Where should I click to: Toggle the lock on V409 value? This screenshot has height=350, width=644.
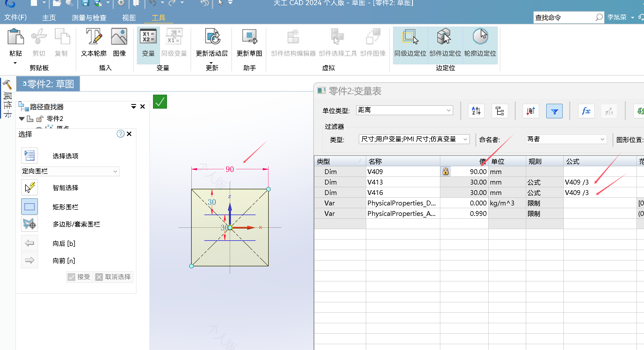pos(445,171)
